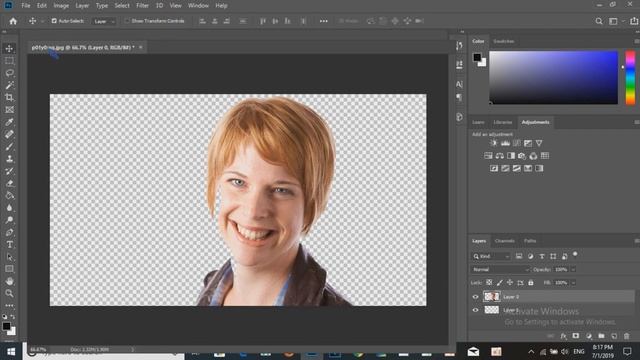The width and height of the screenshot is (640, 360).
Task: Toggle lock image pixels brush icon
Action: (500, 282)
